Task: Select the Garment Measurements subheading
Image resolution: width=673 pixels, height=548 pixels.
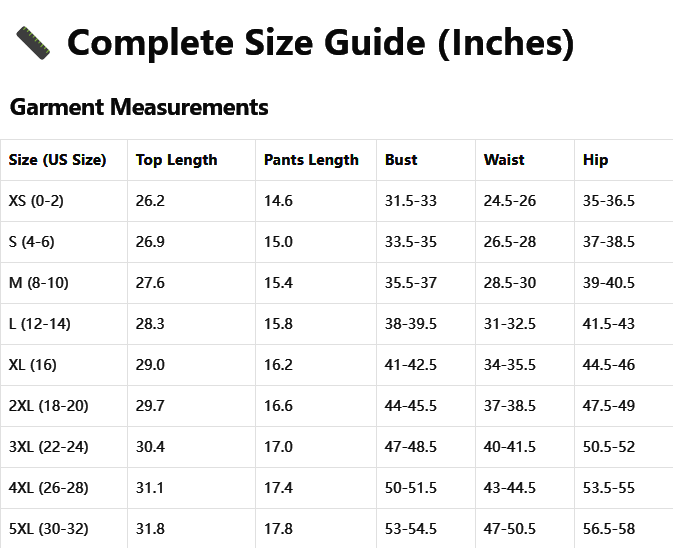Action: point(139,107)
